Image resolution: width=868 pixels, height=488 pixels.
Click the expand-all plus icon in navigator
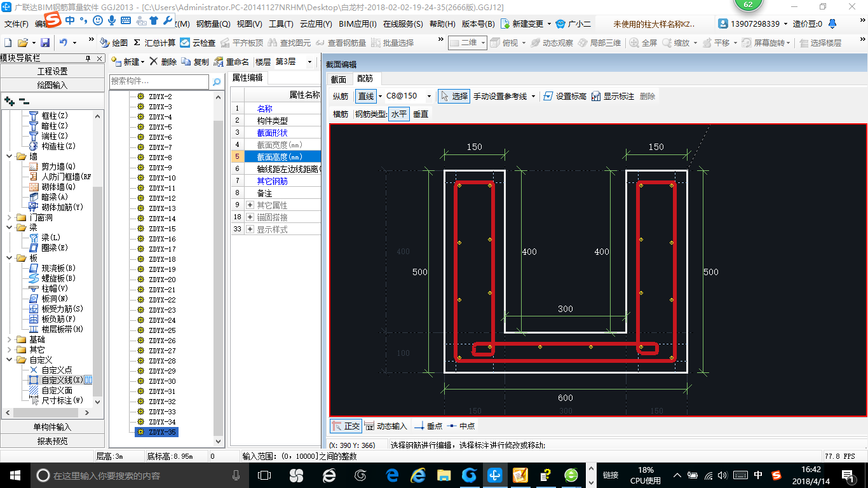click(10, 101)
